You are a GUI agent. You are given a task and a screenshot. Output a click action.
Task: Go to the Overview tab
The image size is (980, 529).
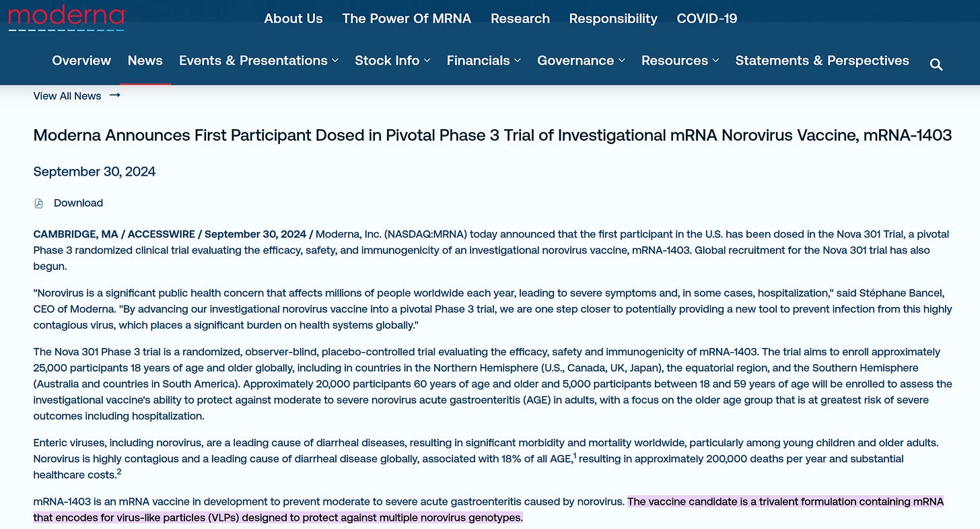tap(81, 61)
